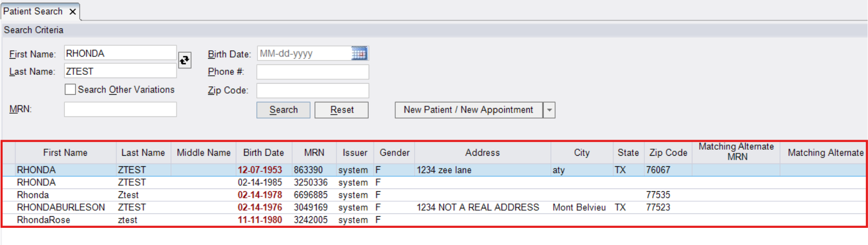Expand New Patient / New Appointment dropdown arrow
Image resolution: width=868 pixels, height=245 pixels.
point(549,110)
